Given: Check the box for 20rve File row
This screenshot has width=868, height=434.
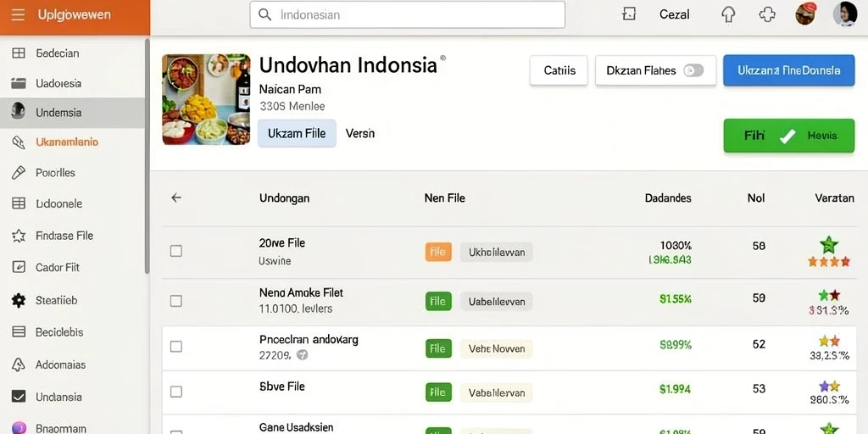Looking at the screenshot, I should tap(176, 251).
